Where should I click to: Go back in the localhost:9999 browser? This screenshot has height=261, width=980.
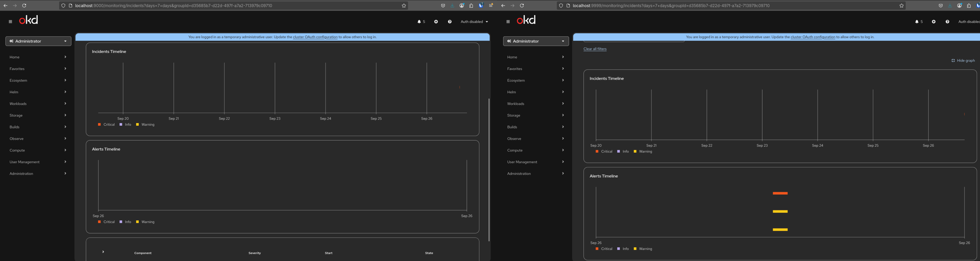pos(503,6)
